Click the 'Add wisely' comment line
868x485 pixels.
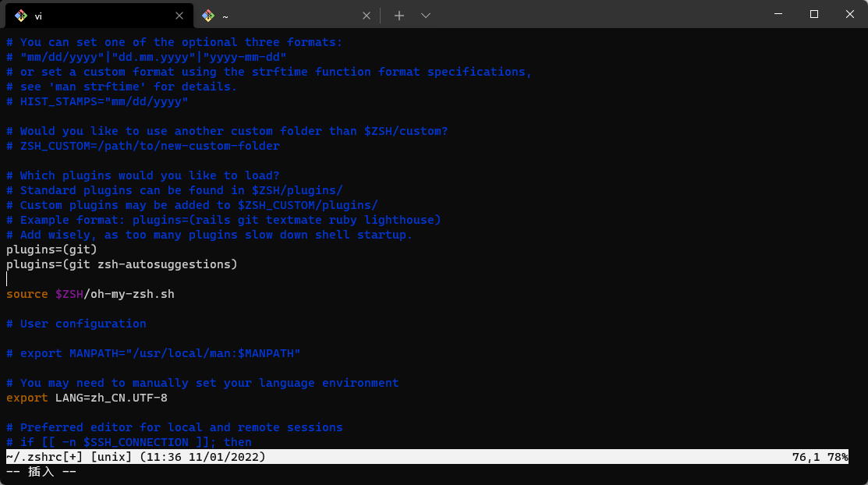click(209, 235)
